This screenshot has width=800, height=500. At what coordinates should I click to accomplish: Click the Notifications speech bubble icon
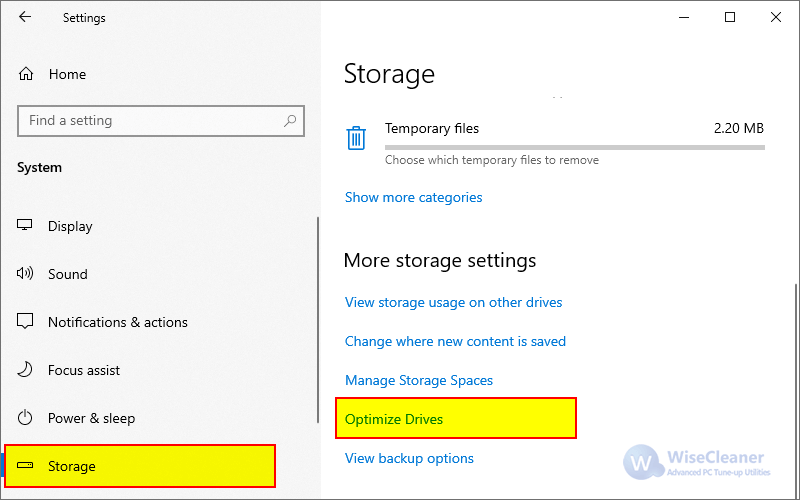tap(24, 321)
